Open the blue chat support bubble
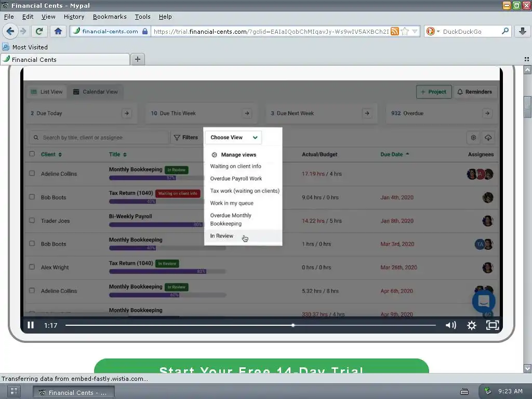The image size is (532, 399). pos(484,301)
